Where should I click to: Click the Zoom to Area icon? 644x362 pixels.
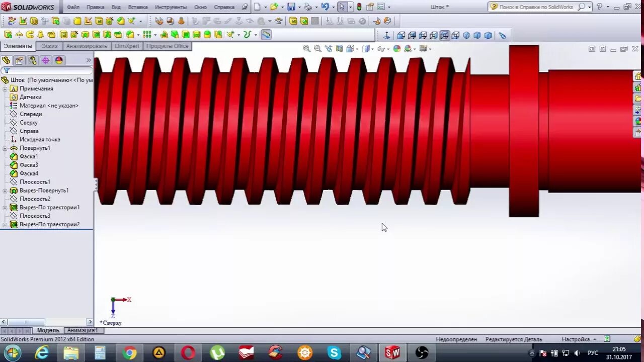[317, 49]
